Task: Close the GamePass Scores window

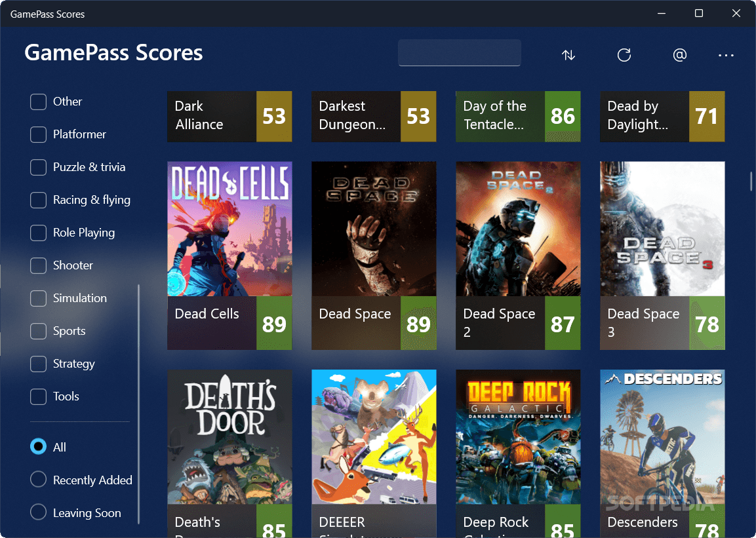Action: click(x=736, y=14)
